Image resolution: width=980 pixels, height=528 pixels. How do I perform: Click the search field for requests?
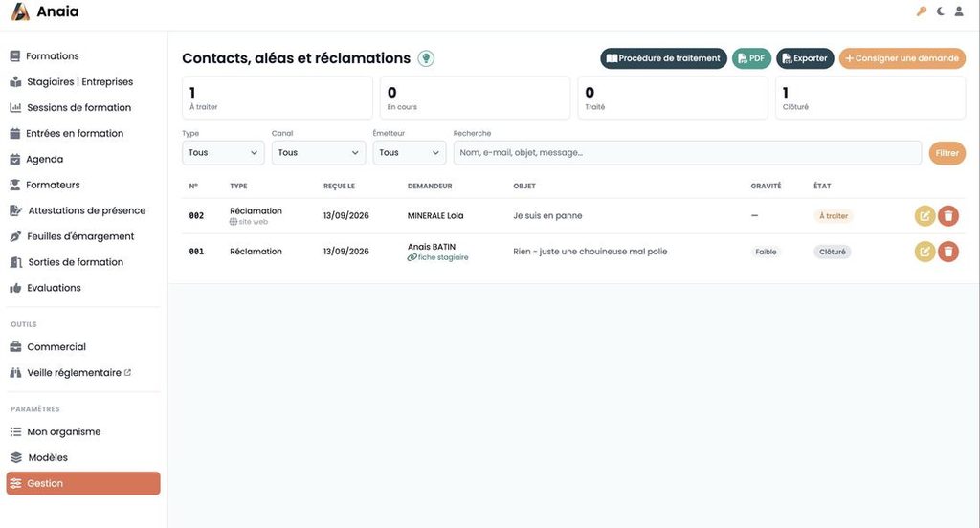coord(687,152)
